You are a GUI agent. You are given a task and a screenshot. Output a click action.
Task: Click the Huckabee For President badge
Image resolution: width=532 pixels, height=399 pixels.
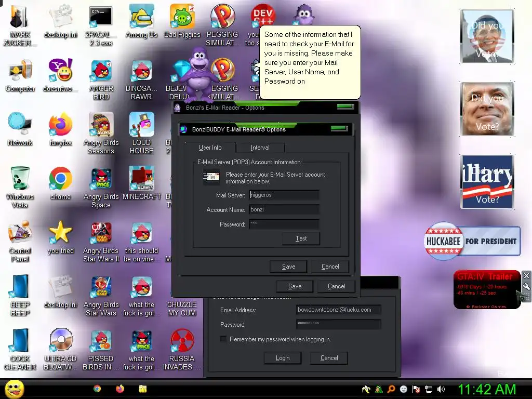pyautogui.click(x=473, y=241)
